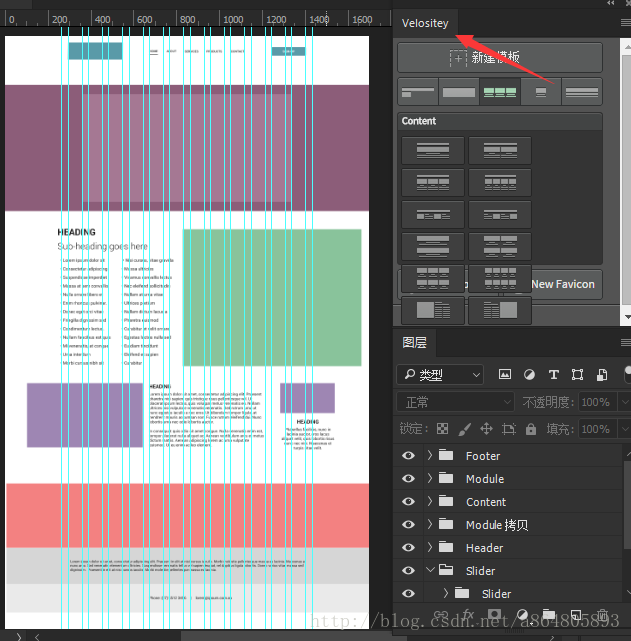Expand the nested Slider subgroup chevron

tap(446, 593)
